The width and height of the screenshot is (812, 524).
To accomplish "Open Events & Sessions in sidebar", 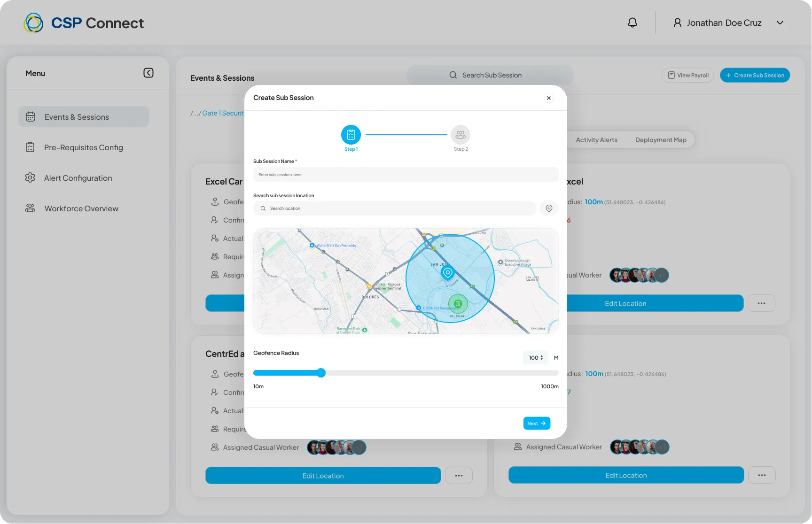I will pos(84,116).
